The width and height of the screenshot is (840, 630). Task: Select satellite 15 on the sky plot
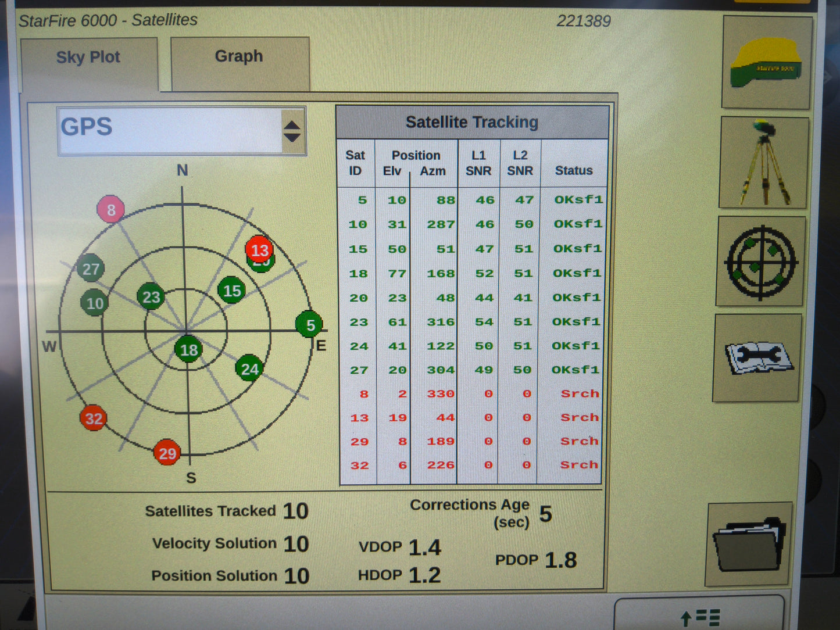coord(231,291)
